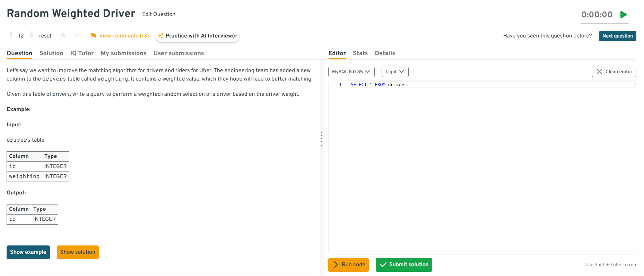Switch to the Solution tab
Screen dimensions: 644x276
pyautogui.click(x=51, y=53)
